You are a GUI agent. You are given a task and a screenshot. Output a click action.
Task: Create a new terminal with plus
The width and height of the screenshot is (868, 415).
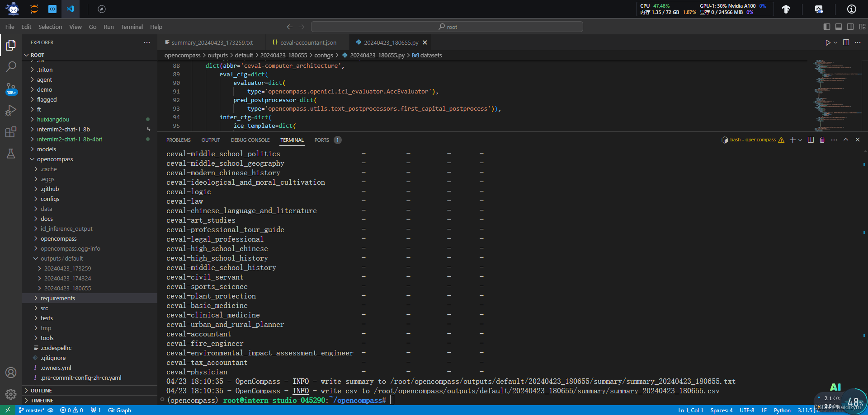click(x=793, y=140)
